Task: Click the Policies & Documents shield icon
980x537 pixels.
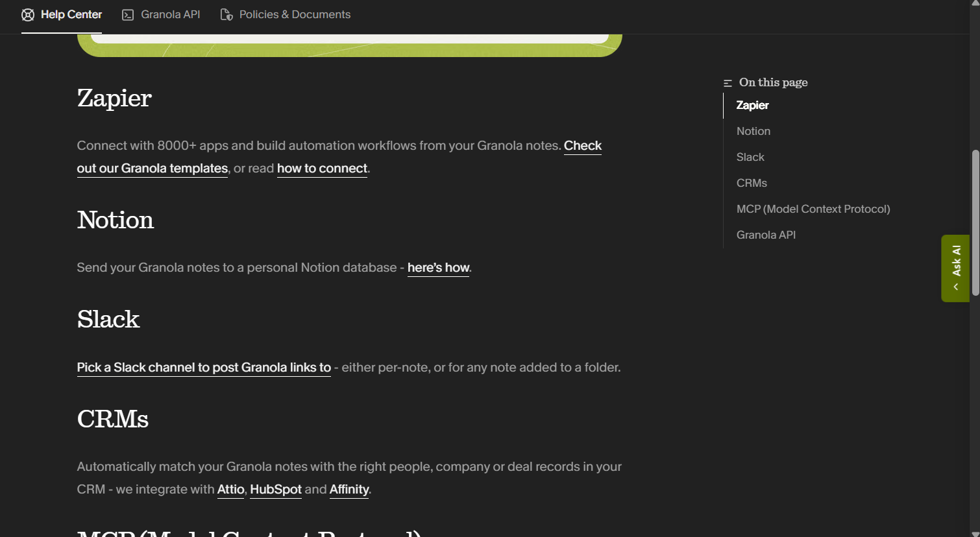Action: coord(227,15)
